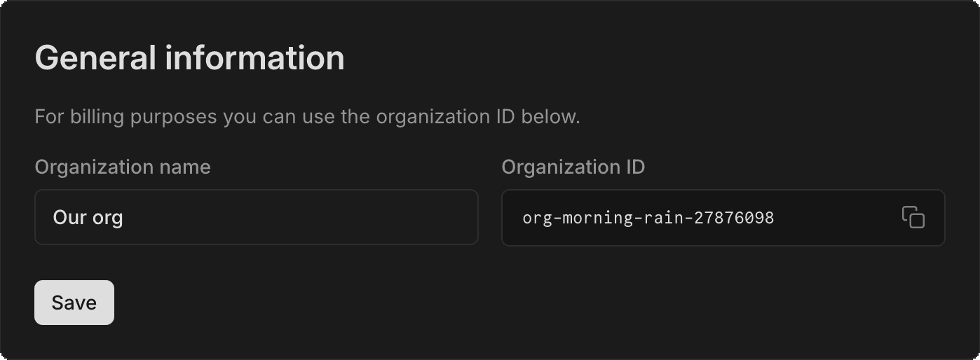Focus the field containing 'Our org'

point(256,217)
